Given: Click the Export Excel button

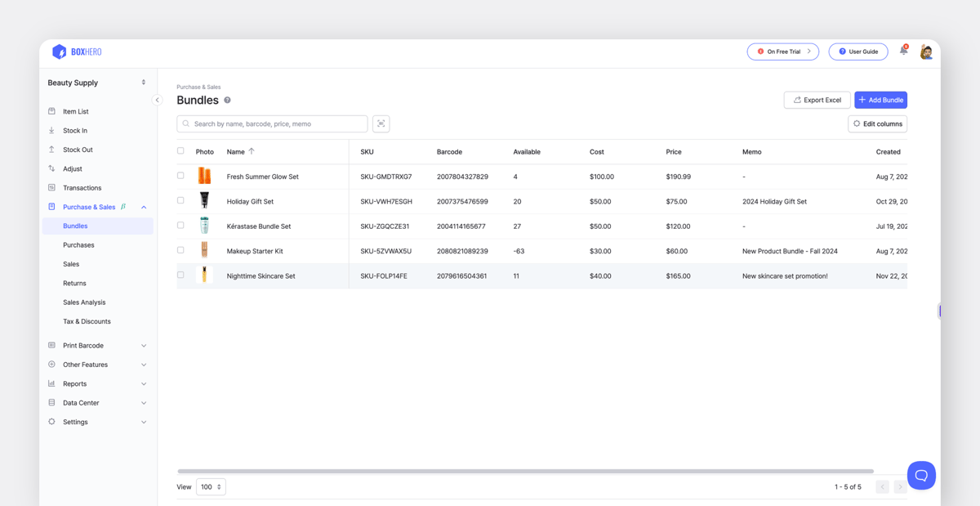Looking at the screenshot, I should point(817,100).
